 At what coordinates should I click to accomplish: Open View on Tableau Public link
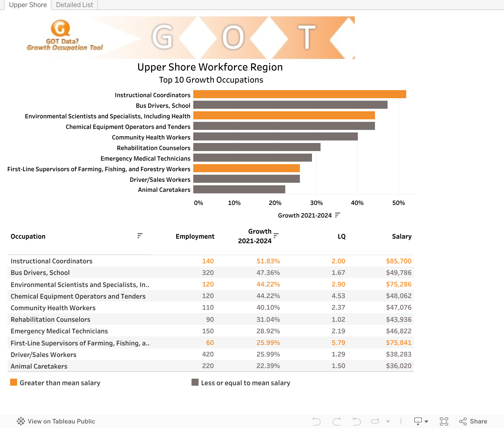click(x=61, y=421)
